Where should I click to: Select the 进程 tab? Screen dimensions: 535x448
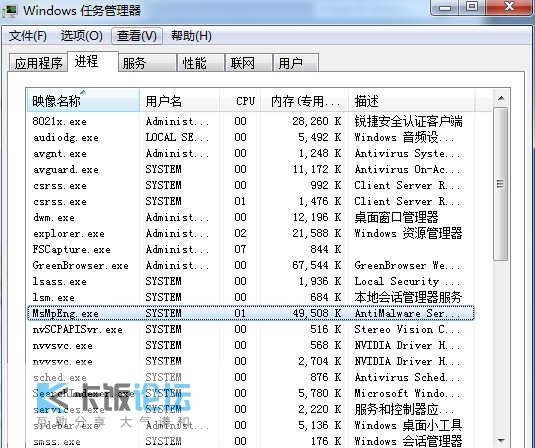click(x=93, y=62)
